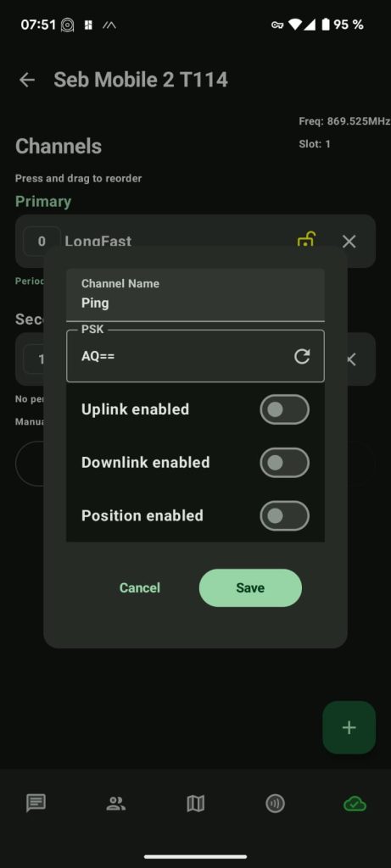
Task: Open the messages tab icon
Action: tap(36, 803)
